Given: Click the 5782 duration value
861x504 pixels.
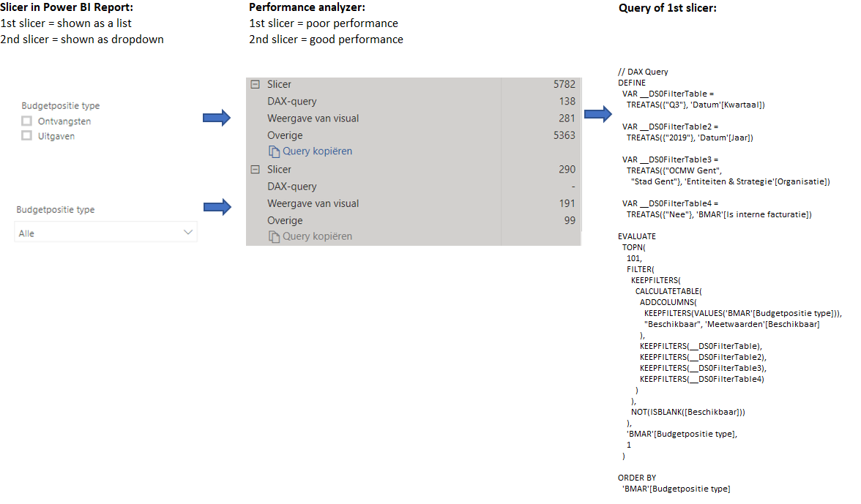Looking at the screenshot, I should click(564, 84).
